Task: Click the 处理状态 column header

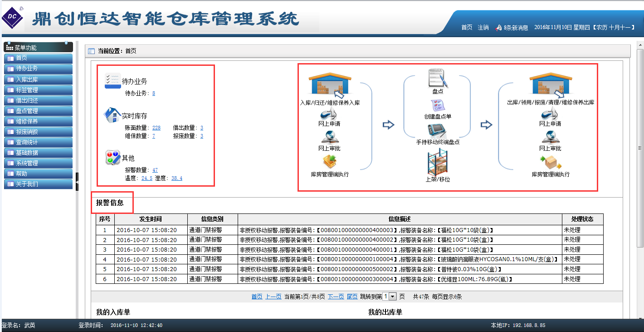Action: click(x=583, y=219)
